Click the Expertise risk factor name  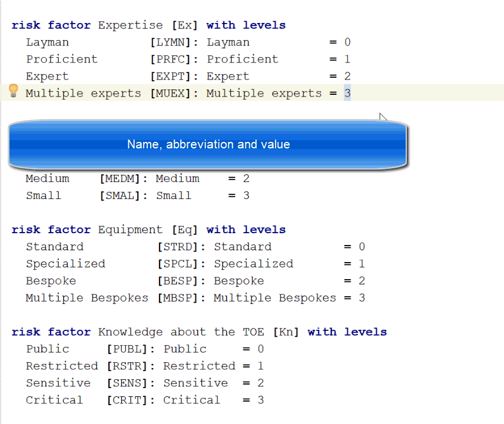click(130, 25)
